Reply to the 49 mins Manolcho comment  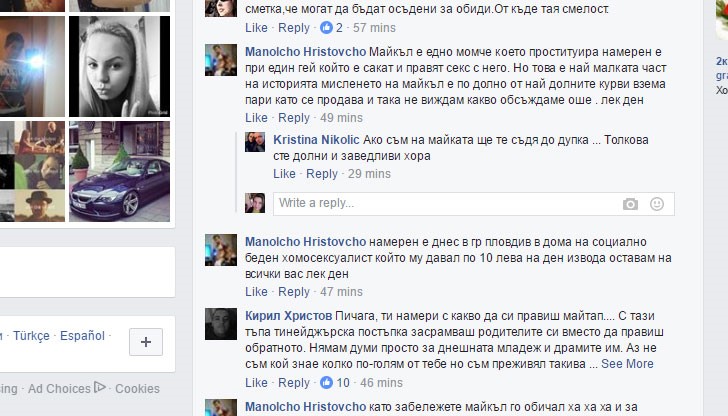[x=293, y=118]
